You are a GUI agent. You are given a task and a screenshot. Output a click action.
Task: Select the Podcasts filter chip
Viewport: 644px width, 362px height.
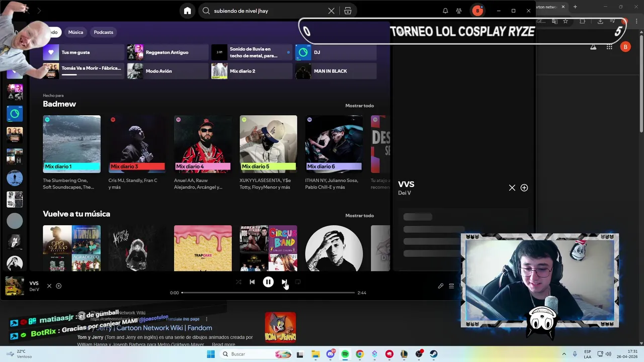click(x=103, y=32)
